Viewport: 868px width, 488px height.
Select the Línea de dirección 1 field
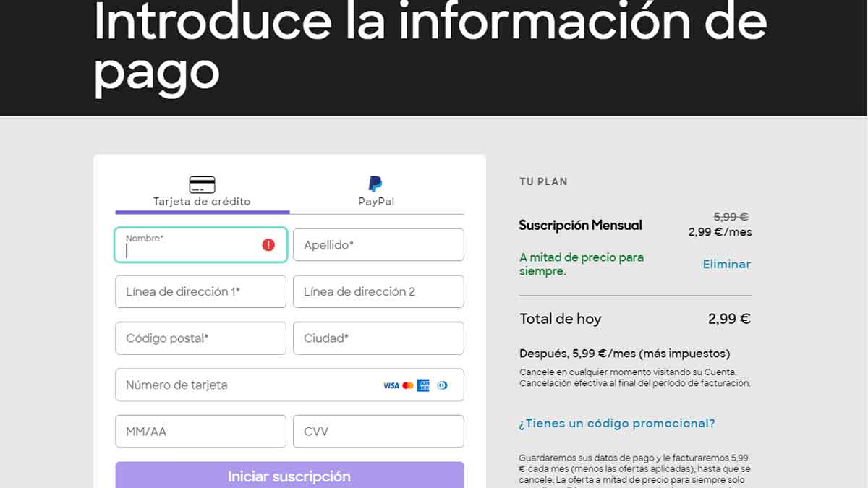click(200, 291)
